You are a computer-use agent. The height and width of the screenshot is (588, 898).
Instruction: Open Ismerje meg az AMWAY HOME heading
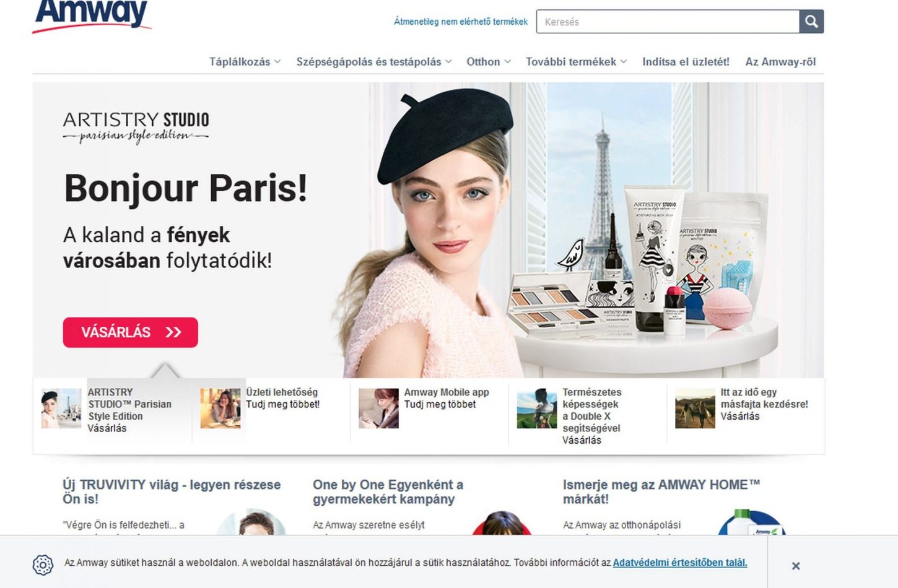pos(661,491)
